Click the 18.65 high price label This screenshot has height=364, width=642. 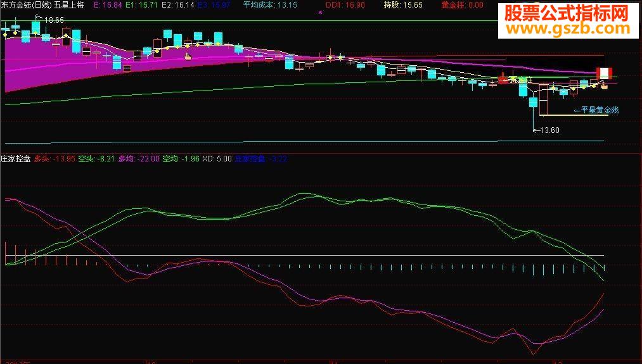pos(54,20)
